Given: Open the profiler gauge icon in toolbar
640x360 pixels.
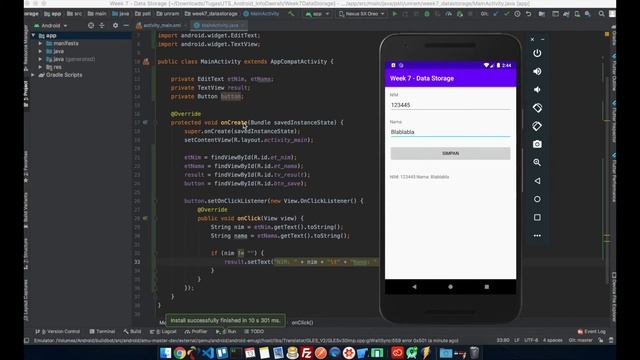Looking at the screenshot, I should [449, 14].
